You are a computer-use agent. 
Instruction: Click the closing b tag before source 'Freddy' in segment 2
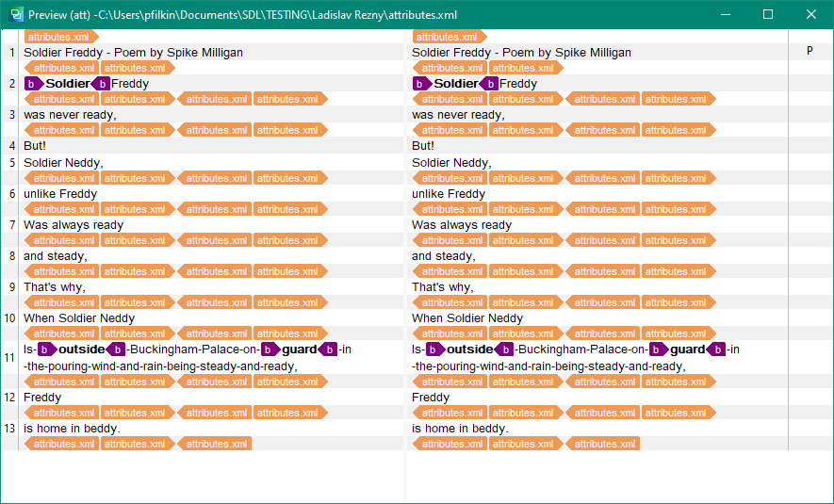[101, 84]
